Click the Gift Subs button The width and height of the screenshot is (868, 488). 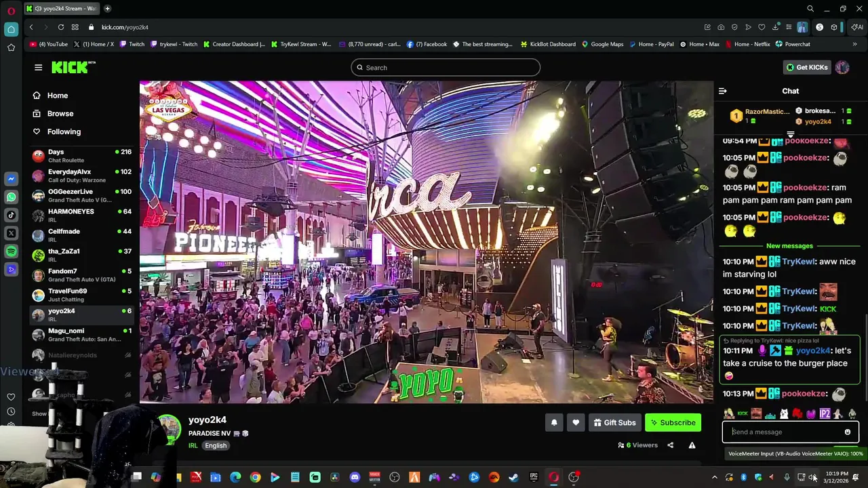(x=614, y=423)
